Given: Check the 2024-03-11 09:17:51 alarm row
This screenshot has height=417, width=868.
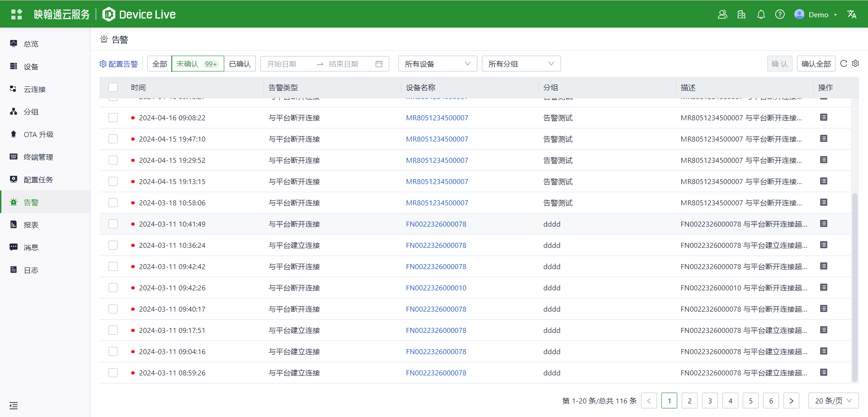Looking at the screenshot, I should click(113, 330).
